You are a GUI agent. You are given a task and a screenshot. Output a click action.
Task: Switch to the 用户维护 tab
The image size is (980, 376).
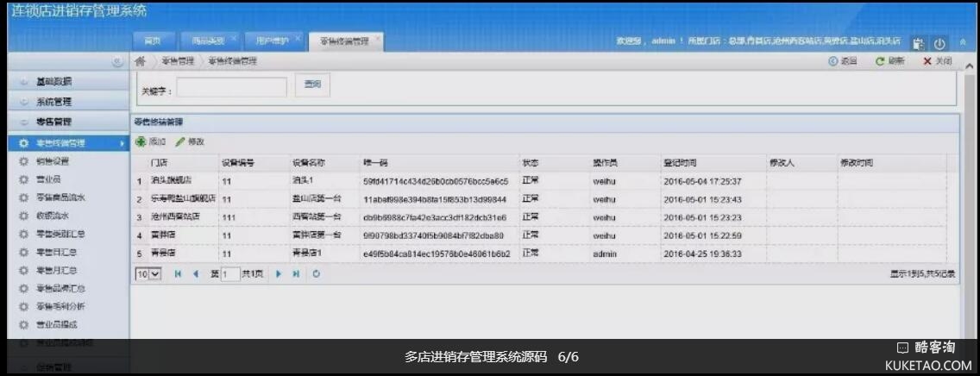273,41
